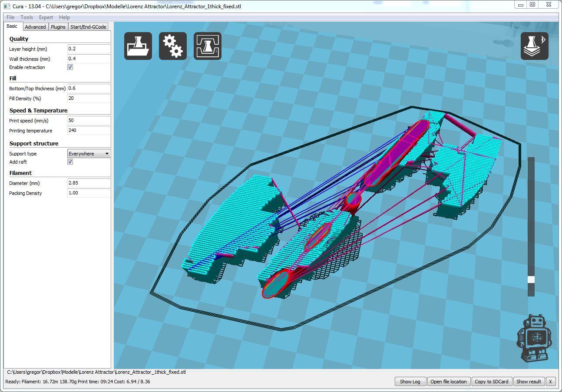562x392 pixels.
Task: Switch to the Advanced tab
Action: pyautogui.click(x=35, y=27)
